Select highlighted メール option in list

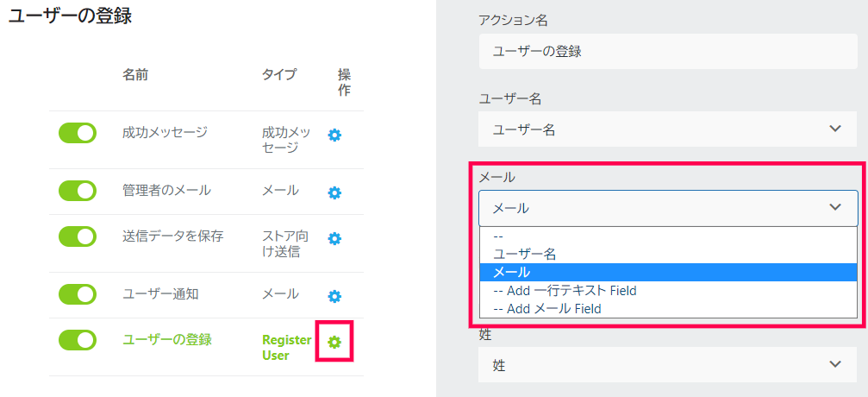point(668,272)
